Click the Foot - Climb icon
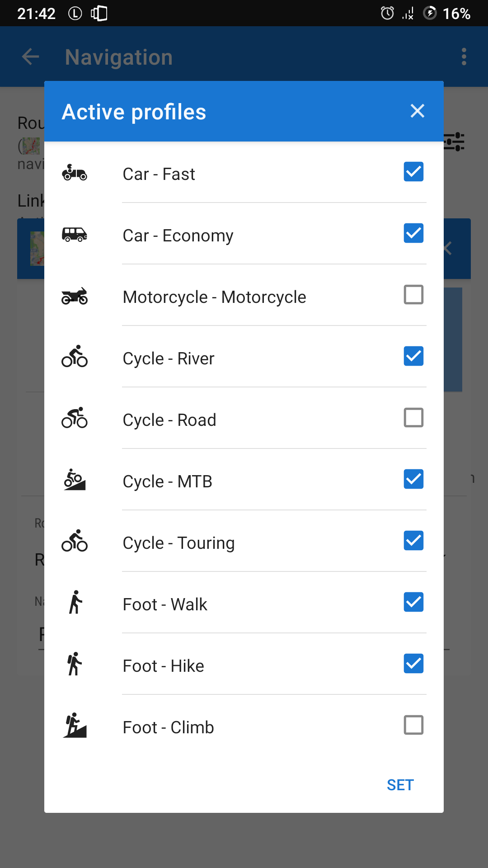488x868 pixels. click(75, 726)
